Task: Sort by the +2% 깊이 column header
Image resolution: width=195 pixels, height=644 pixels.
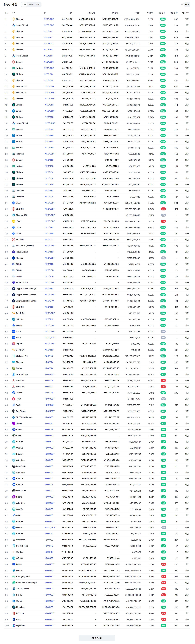Action: click(91, 13)
